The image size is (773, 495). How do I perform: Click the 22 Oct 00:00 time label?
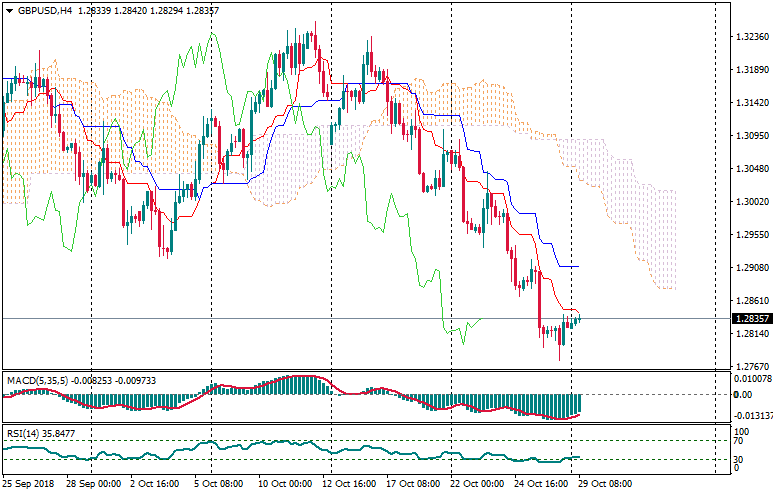tap(476, 484)
